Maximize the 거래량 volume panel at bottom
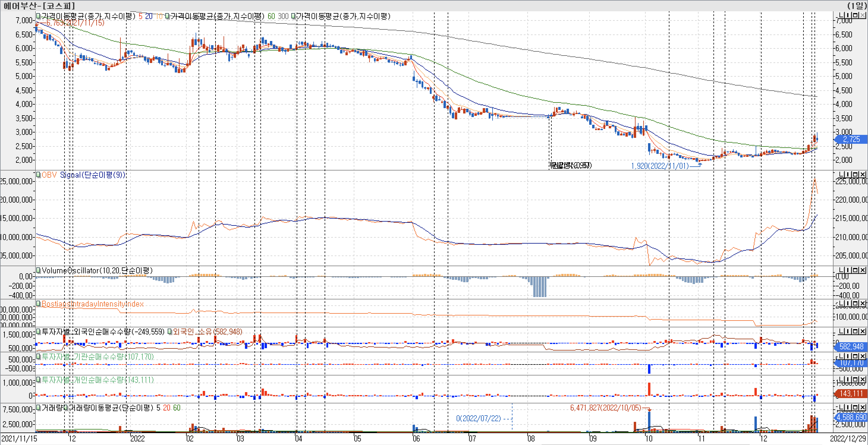868x445 pixels. [x=855, y=408]
